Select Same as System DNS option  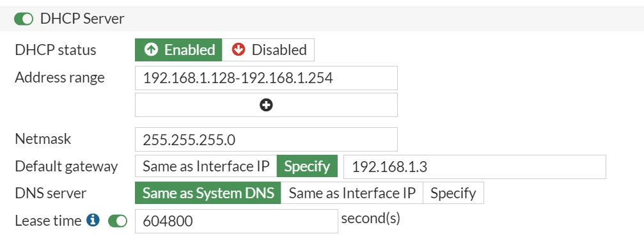click(208, 193)
